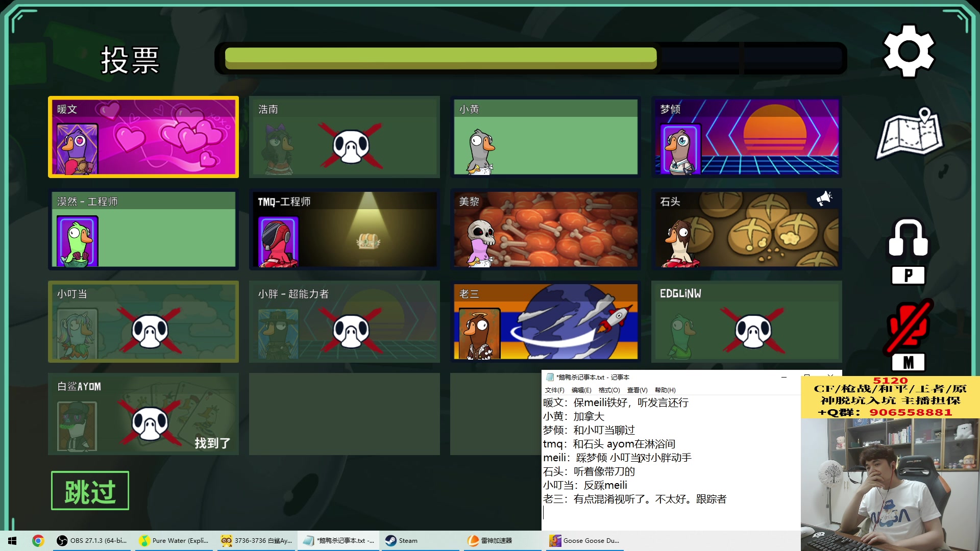
Task: Open Notepad 编辑(E) menu
Action: (581, 390)
